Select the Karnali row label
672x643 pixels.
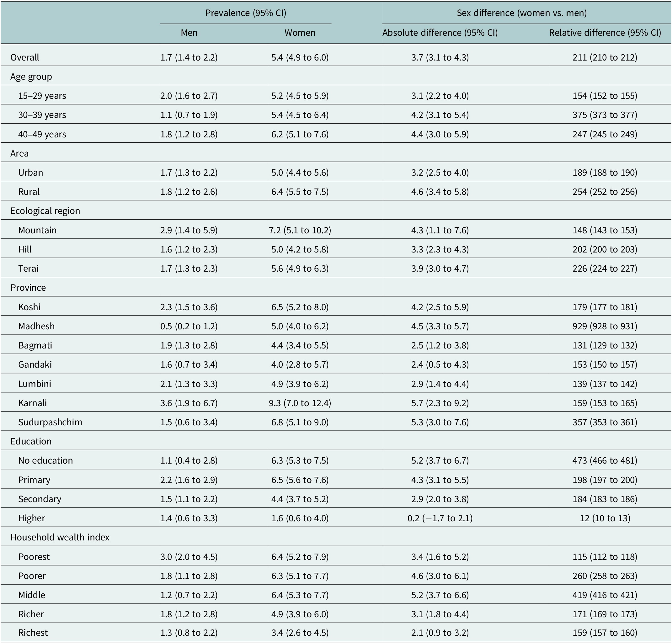(x=33, y=403)
